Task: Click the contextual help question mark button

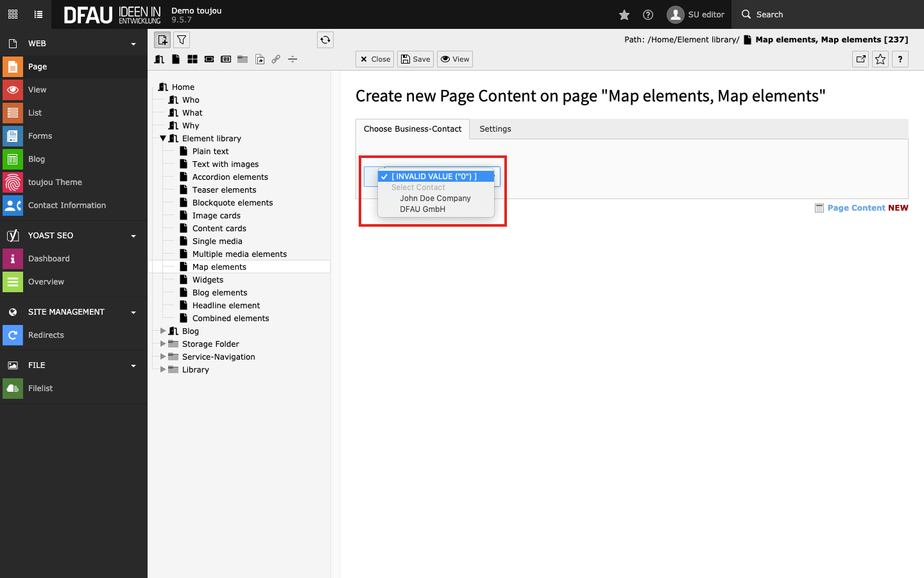Action: pos(900,59)
